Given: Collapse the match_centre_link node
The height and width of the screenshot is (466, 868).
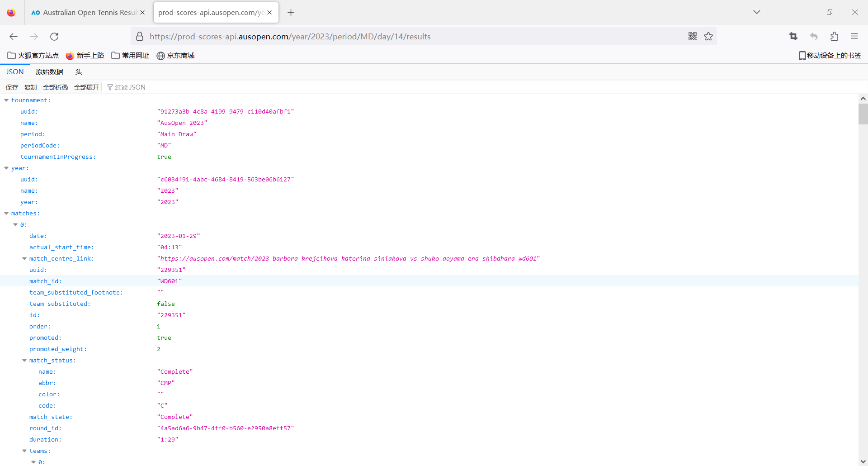Looking at the screenshot, I should [x=24, y=259].
